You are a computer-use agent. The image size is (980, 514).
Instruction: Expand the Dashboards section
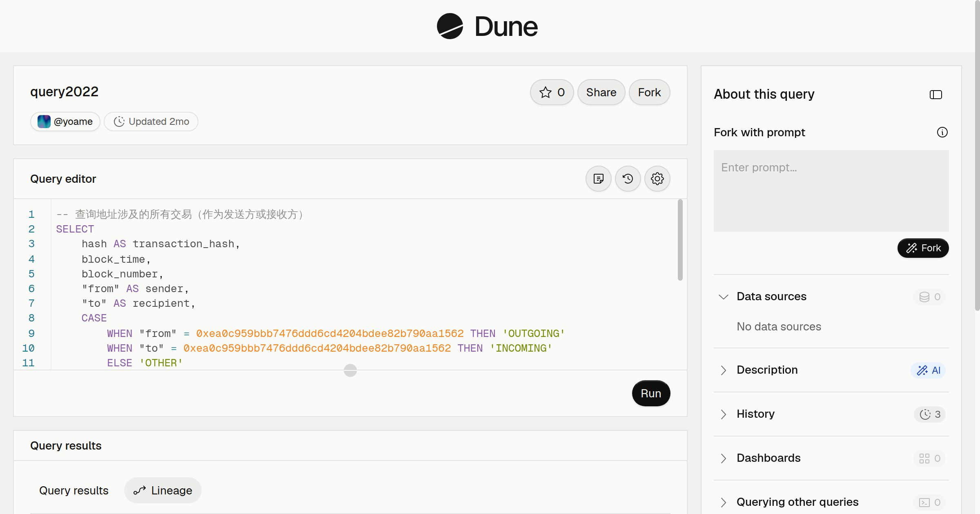point(723,458)
